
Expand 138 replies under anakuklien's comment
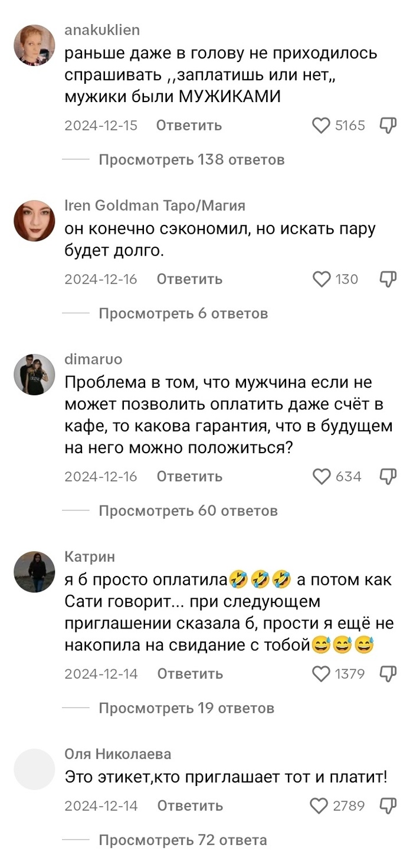tap(191, 159)
